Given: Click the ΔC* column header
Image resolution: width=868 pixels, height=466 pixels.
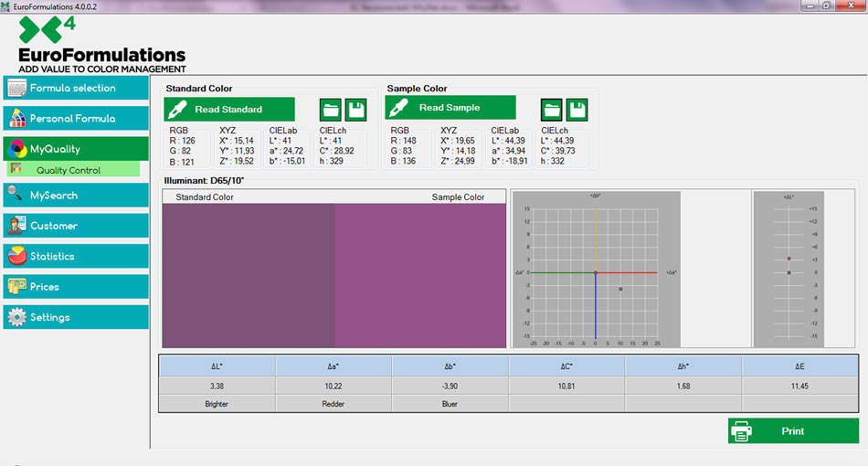Looking at the screenshot, I should [566, 366].
